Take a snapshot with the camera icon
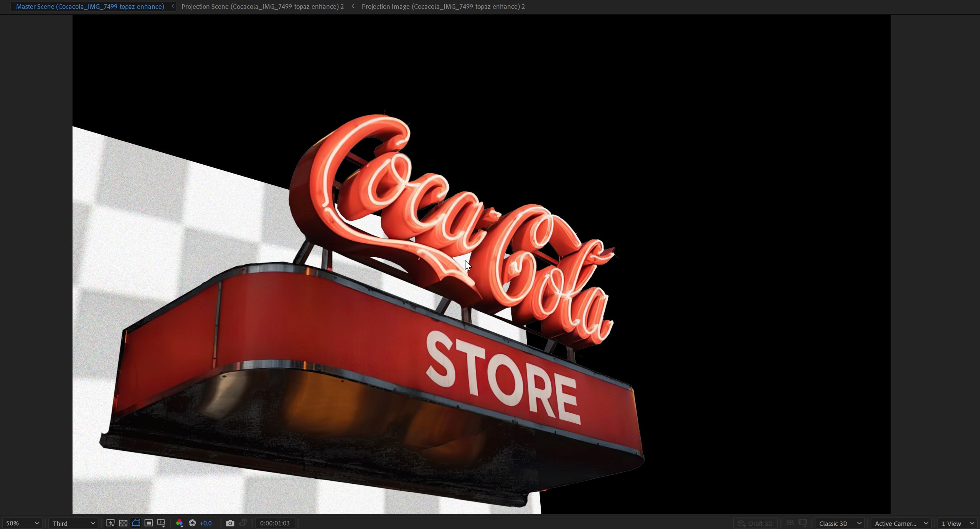980x529 pixels. [230, 523]
